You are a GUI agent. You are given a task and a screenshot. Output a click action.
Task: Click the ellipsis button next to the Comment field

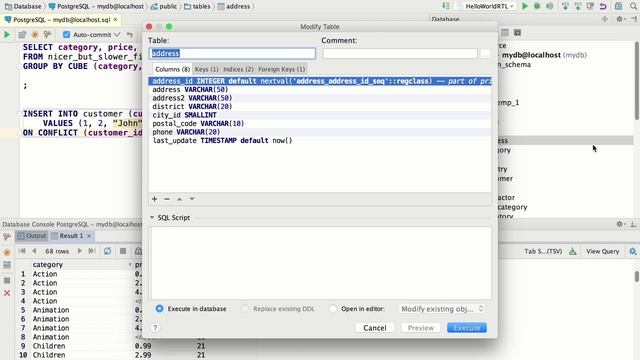485,53
